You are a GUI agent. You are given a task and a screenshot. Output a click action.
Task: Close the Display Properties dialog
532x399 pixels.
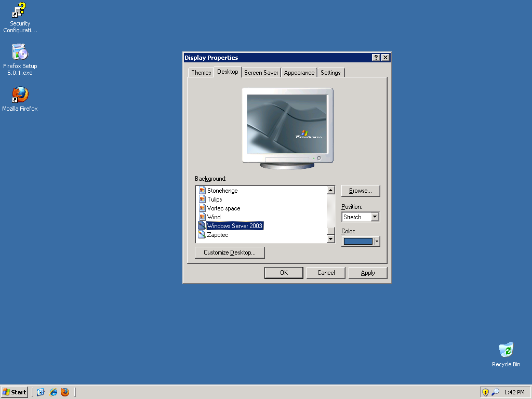pyautogui.click(x=385, y=57)
